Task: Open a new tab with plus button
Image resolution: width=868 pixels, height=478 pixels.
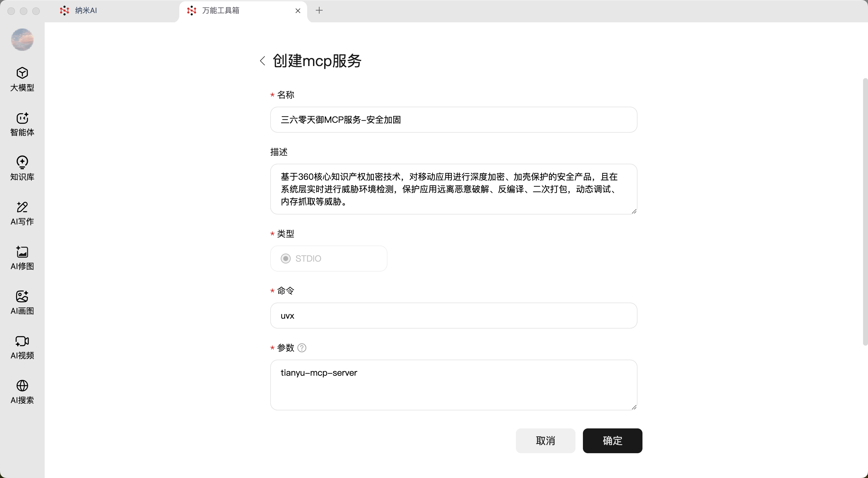Action: pos(319,11)
